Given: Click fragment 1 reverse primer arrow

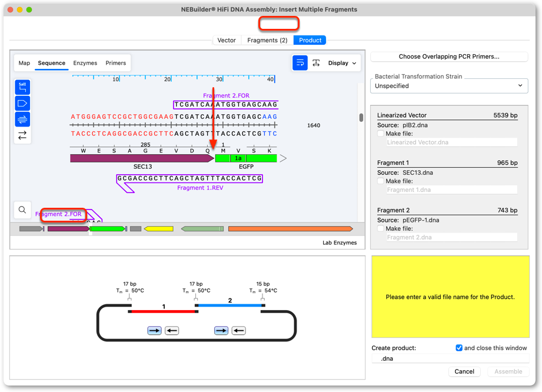Looking at the screenshot, I should coord(172,330).
